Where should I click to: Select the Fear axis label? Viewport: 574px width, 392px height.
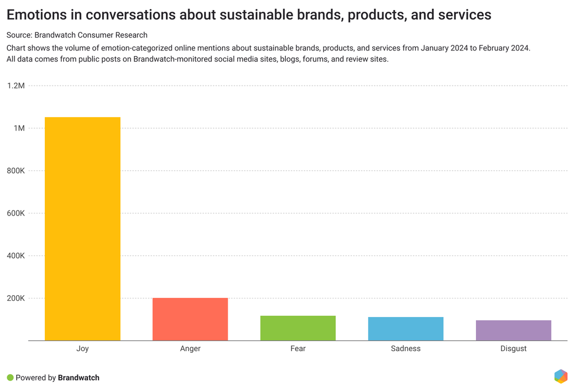298,348
